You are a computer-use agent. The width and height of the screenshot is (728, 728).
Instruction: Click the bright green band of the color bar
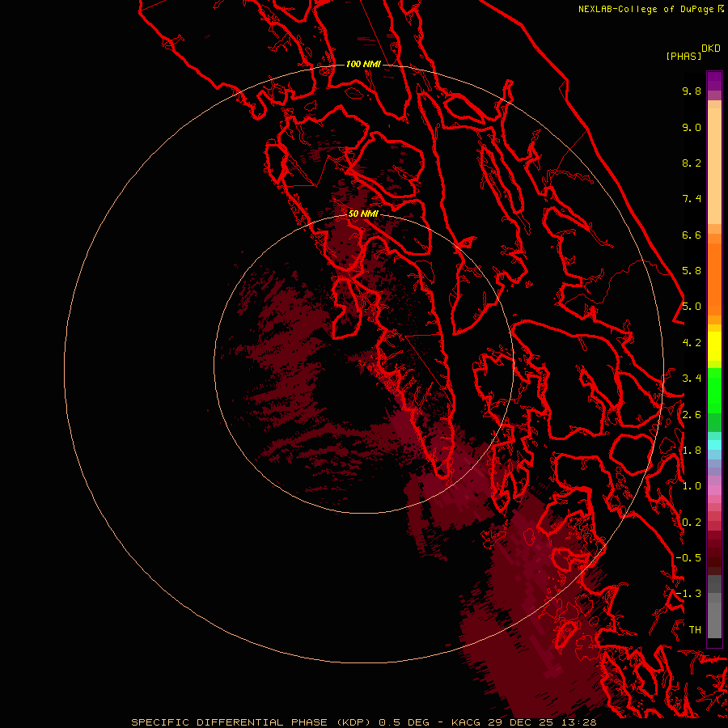[714, 390]
